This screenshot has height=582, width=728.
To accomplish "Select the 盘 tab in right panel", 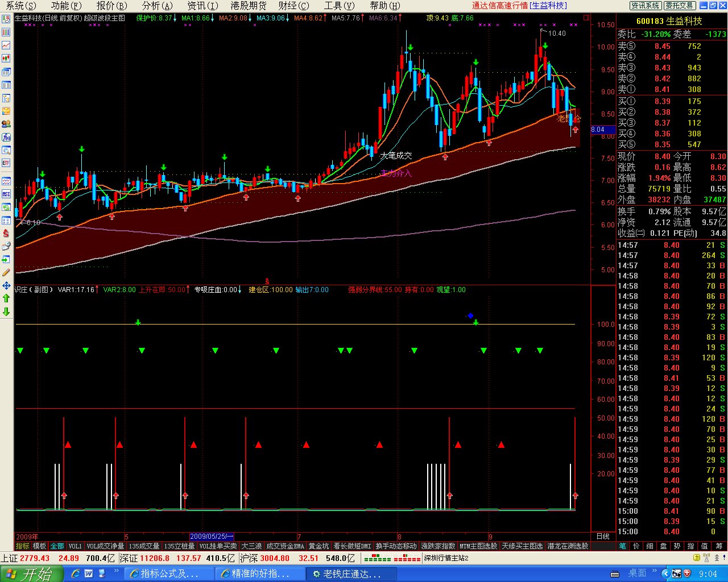I will (664, 546).
